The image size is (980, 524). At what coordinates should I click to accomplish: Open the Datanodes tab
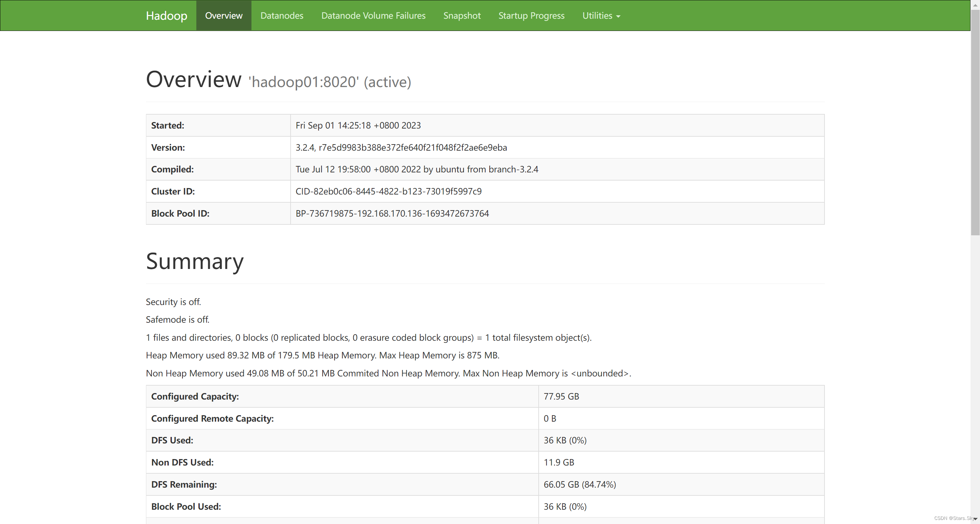click(x=281, y=16)
